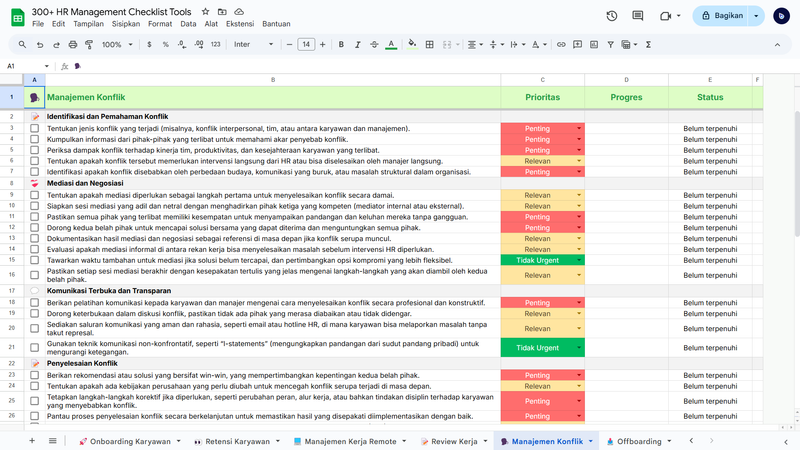The height and width of the screenshot is (450, 800).
Task: Open the horizontal align dropdown
Action: point(475,45)
